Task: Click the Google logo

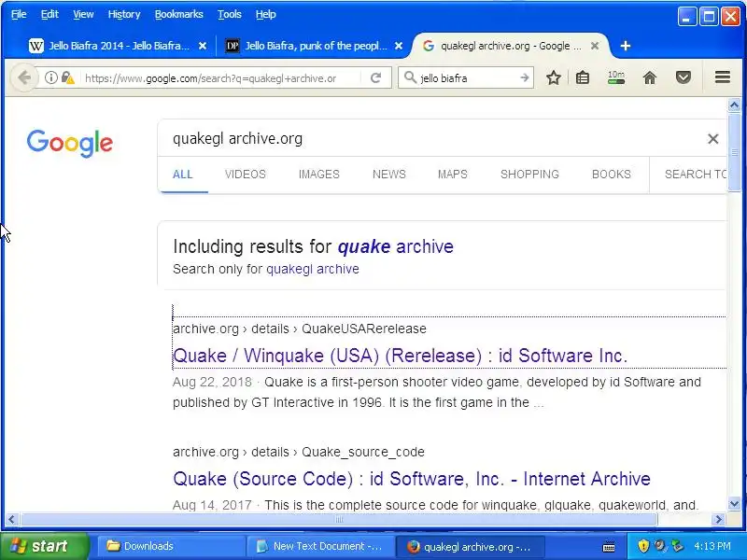Action: click(x=69, y=143)
